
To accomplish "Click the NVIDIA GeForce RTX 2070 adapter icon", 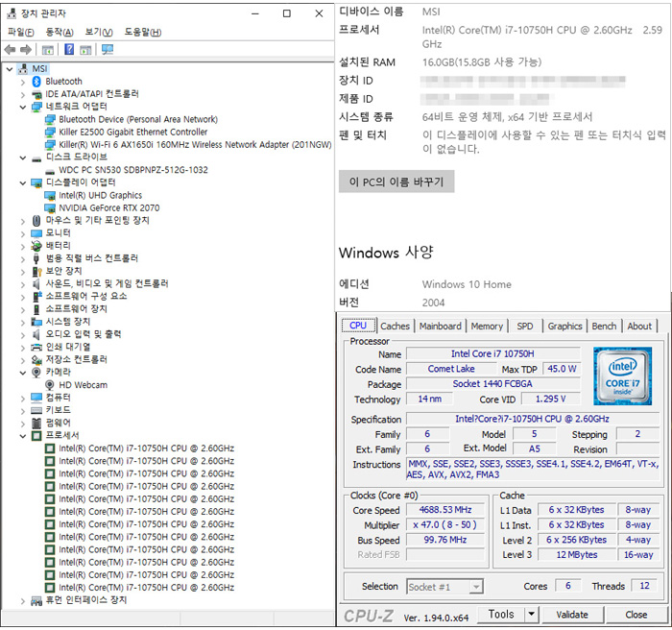I will click(50, 208).
